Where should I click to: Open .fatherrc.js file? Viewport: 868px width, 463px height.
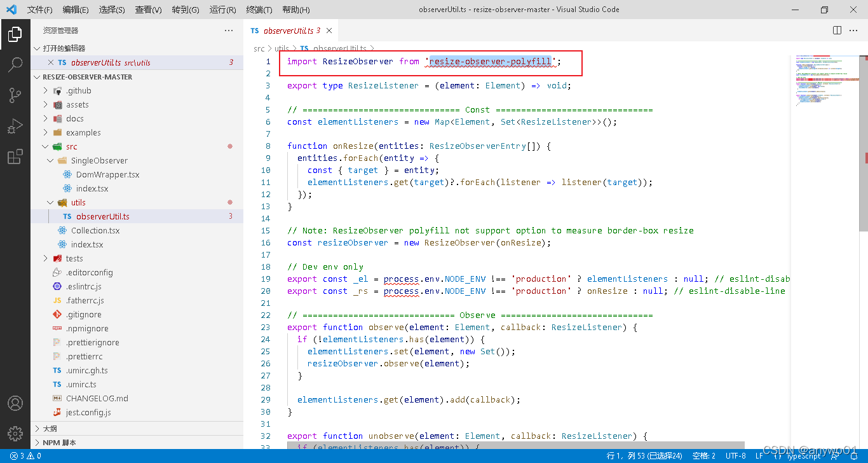click(x=137, y=300)
